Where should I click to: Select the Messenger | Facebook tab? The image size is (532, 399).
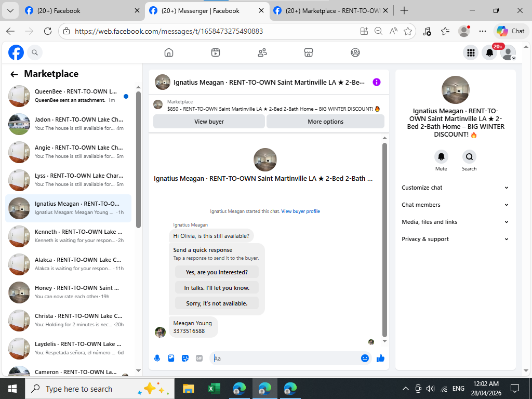pyautogui.click(x=207, y=11)
